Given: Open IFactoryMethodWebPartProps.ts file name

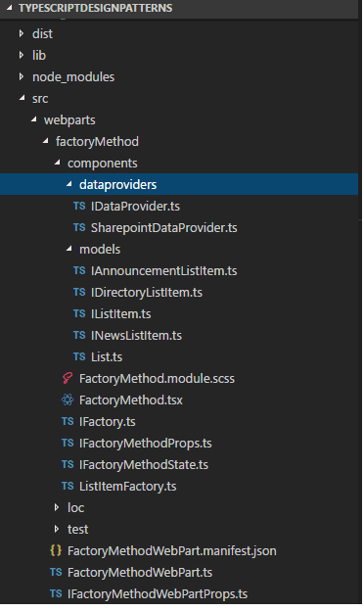Looking at the screenshot, I should point(158,593).
